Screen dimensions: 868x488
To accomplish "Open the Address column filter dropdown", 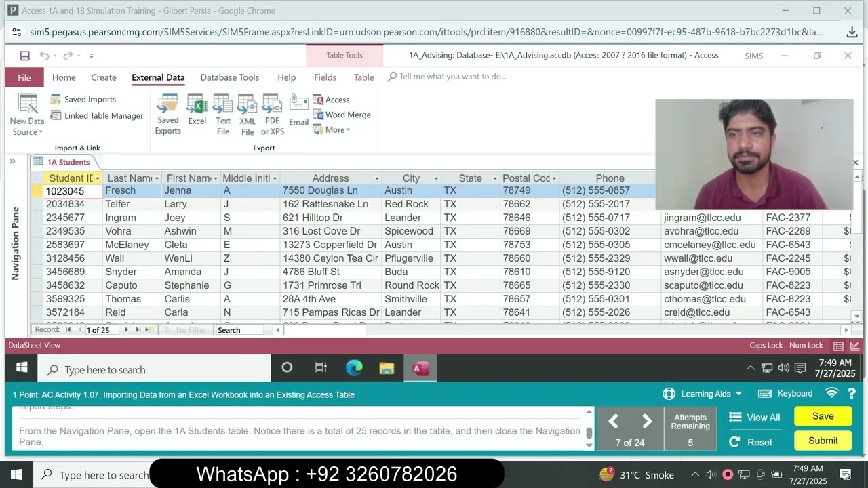I will click(376, 178).
